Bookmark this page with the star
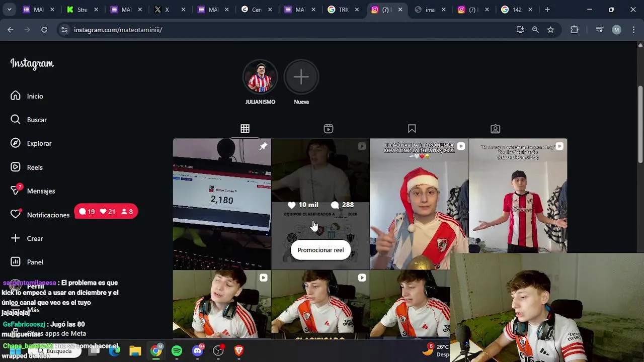The width and height of the screenshot is (644, 362). [550, 30]
